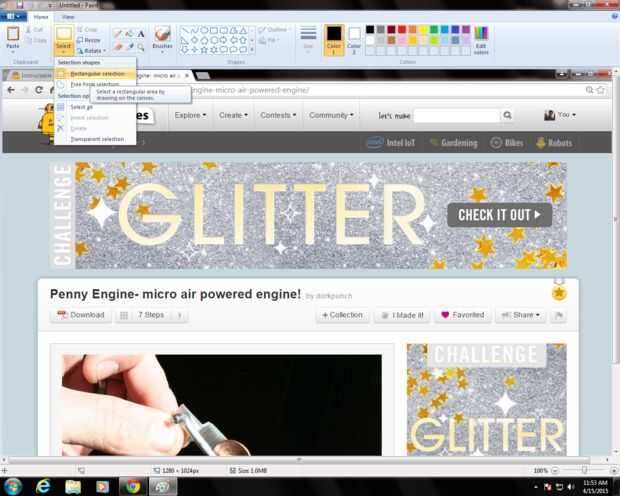Click the vertical canvas scrollbar
The height and width of the screenshot is (496, 620).
tap(615, 218)
